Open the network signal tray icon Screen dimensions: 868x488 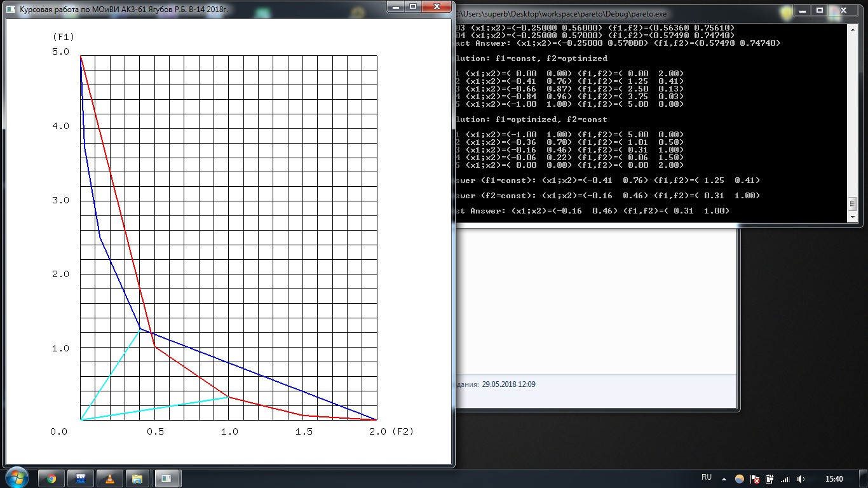[785, 479]
